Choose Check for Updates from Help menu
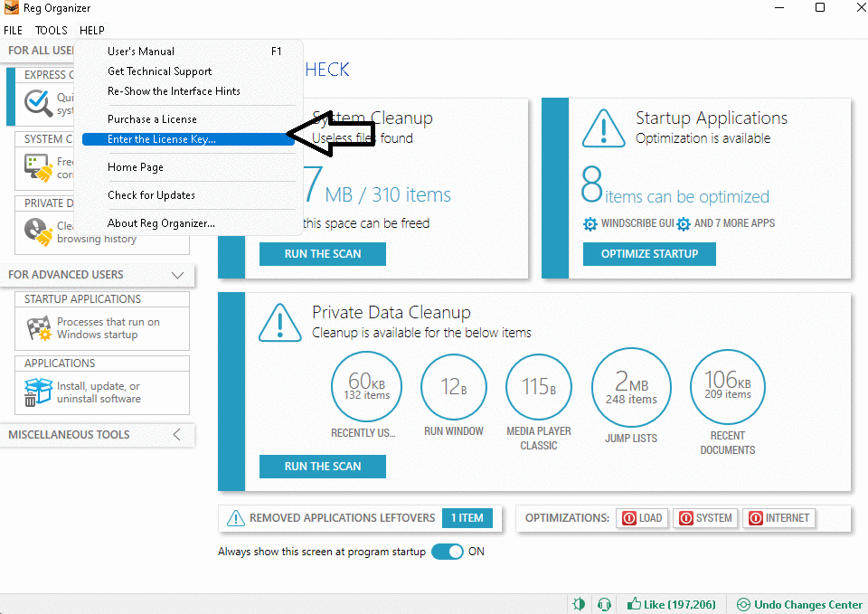The height and width of the screenshot is (614, 868). [x=151, y=195]
